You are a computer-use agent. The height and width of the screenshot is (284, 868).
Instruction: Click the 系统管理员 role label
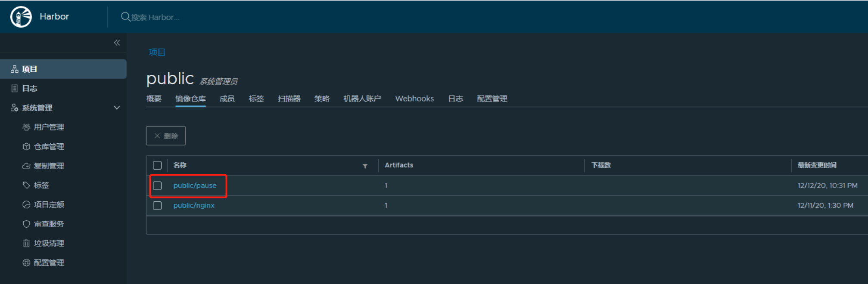218,81
